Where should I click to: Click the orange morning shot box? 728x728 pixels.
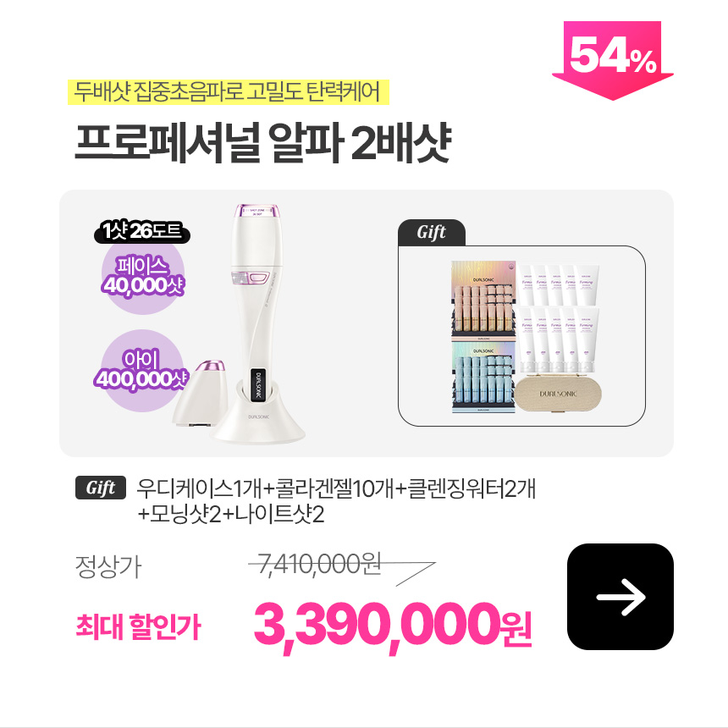click(x=483, y=301)
